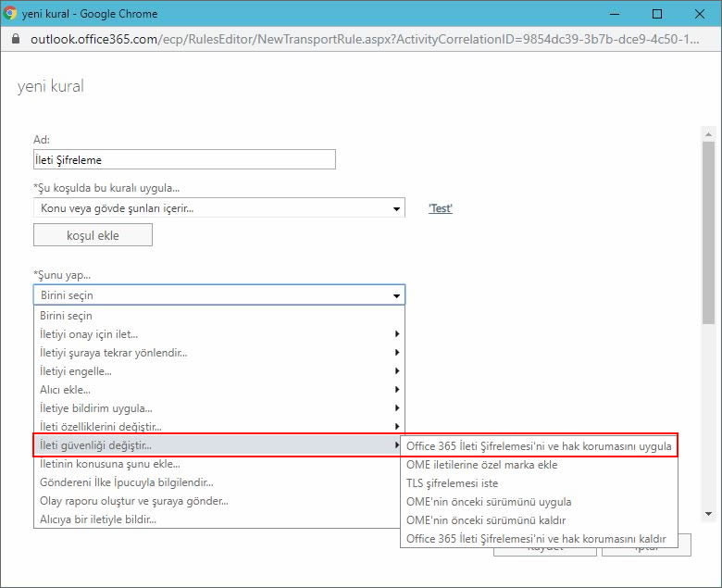The image size is (722, 588).
Task: Expand submenu arrow for 'İleti özelliklerini değiştir...'
Action: pyautogui.click(x=397, y=426)
